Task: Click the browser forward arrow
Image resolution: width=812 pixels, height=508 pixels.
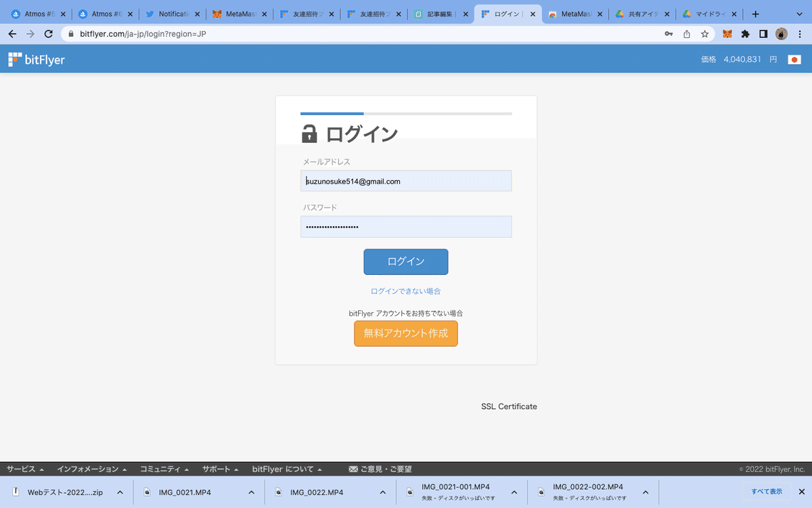Action: point(30,34)
